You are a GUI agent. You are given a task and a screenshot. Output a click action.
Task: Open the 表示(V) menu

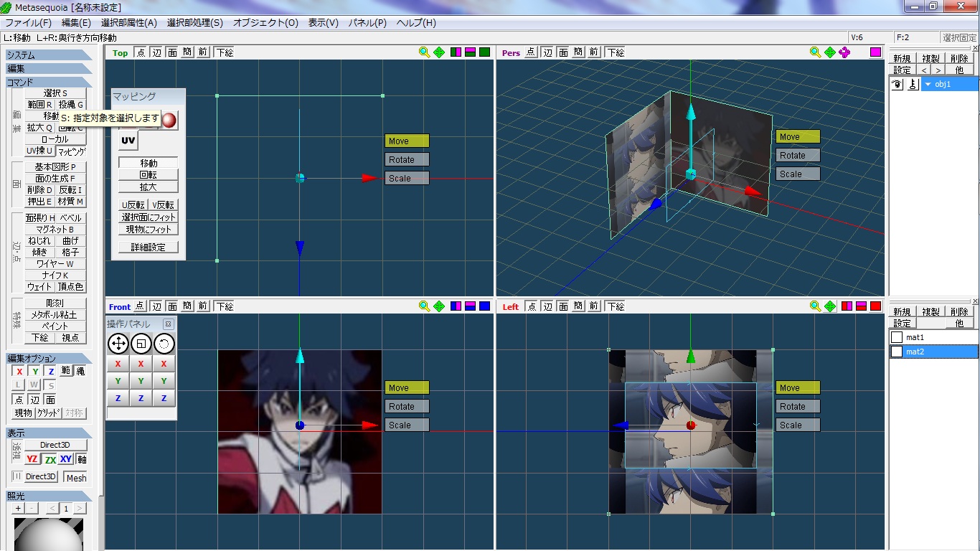324,23
